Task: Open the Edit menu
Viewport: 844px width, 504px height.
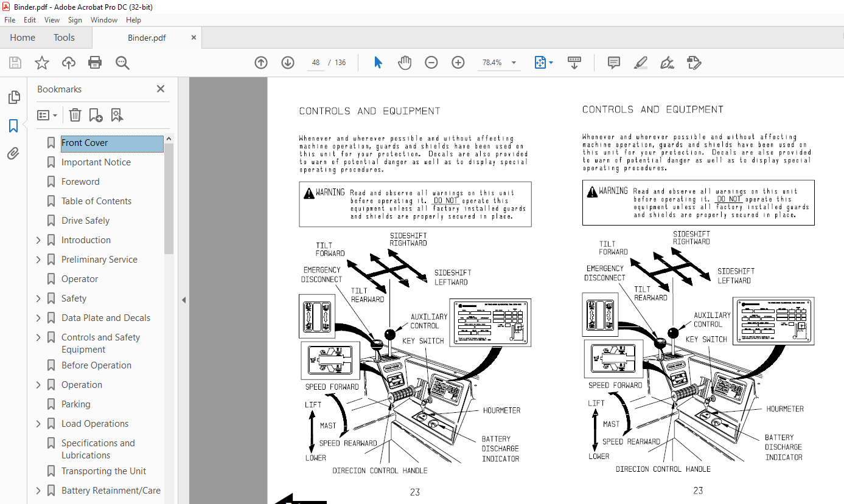Action: 30,20
